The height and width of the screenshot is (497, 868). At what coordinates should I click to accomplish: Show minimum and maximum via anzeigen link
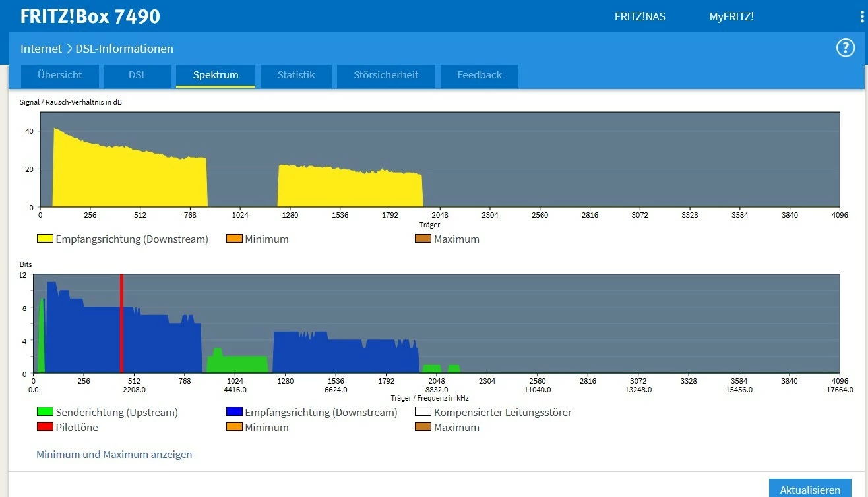point(114,454)
